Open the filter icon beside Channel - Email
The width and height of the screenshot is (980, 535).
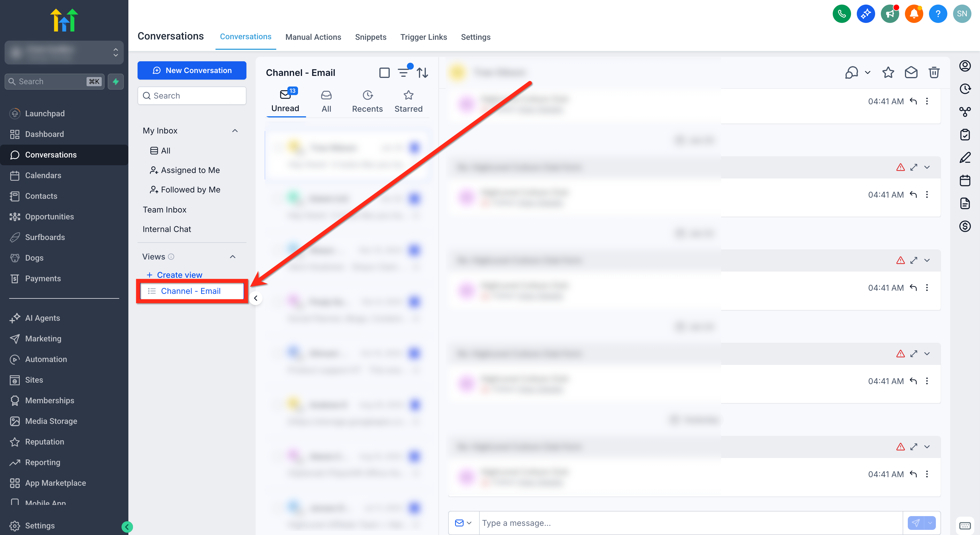403,72
